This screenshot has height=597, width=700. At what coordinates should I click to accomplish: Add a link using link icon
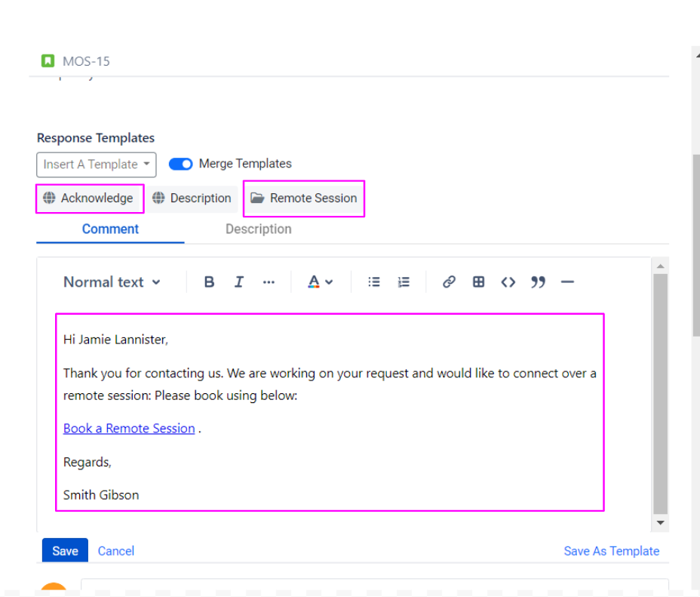coord(449,282)
